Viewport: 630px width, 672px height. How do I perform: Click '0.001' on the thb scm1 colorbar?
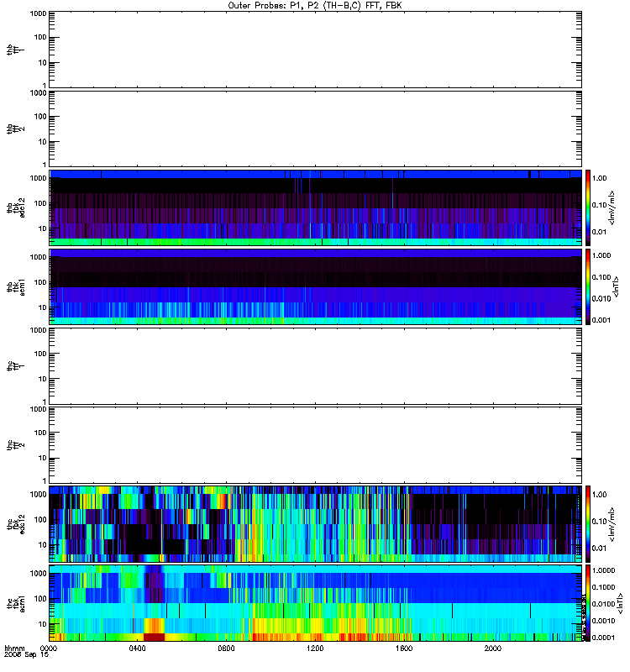tap(601, 320)
